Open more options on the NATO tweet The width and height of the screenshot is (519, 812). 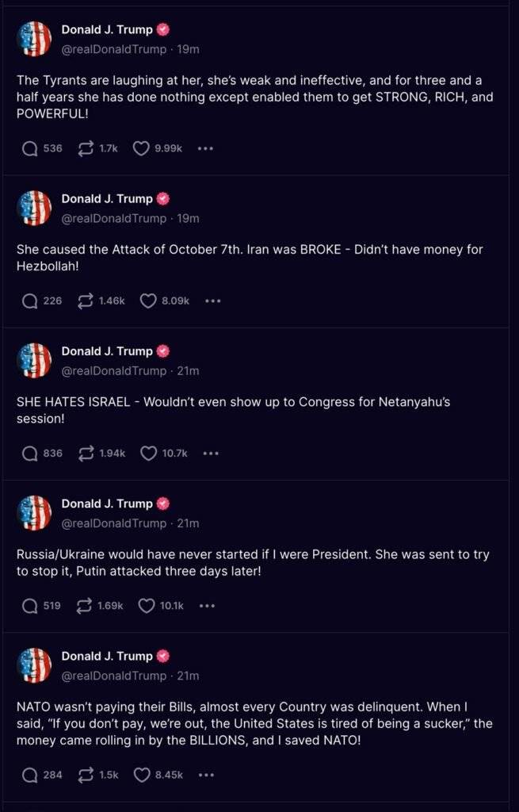(x=205, y=775)
